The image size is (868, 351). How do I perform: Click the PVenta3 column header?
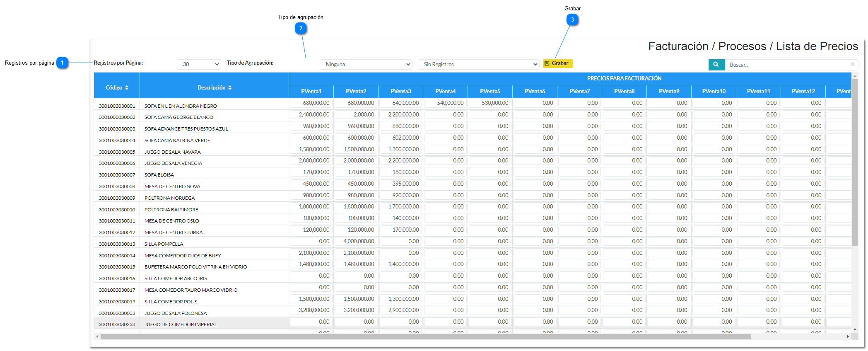click(x=401, y=92)
